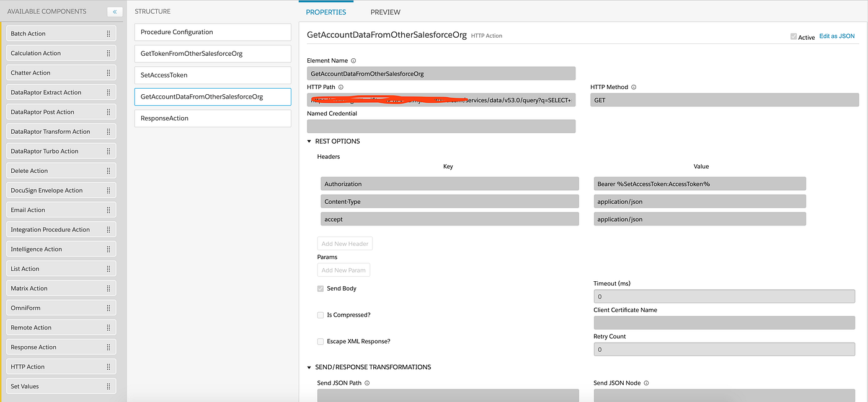Click info icon next to Element Name
This screenshot has width=868, height=402.
(353, 61)
